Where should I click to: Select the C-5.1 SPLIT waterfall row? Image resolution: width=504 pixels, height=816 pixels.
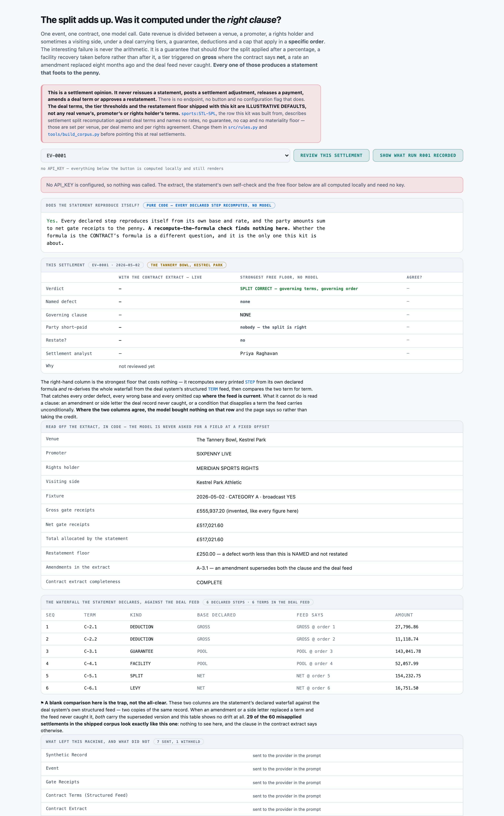coord(252,676)
